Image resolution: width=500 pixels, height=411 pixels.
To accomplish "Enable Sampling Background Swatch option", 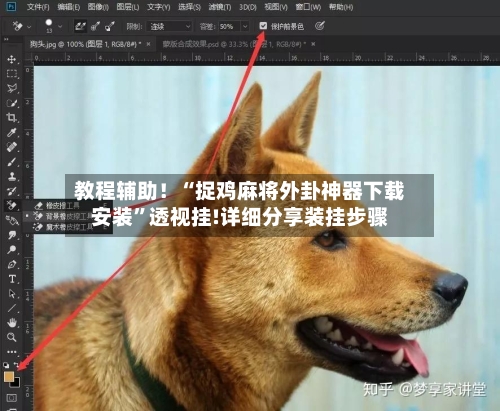I will tap(110, 26).
